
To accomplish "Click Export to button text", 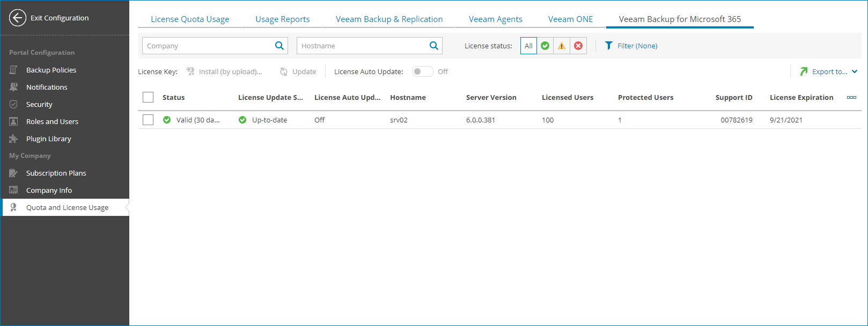I will (830, 71).
